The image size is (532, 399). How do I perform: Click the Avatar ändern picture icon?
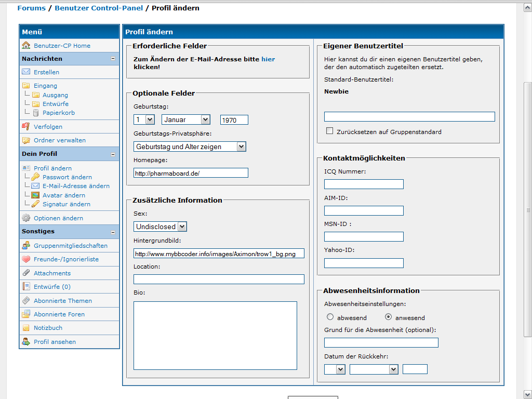tap(36, 195)
